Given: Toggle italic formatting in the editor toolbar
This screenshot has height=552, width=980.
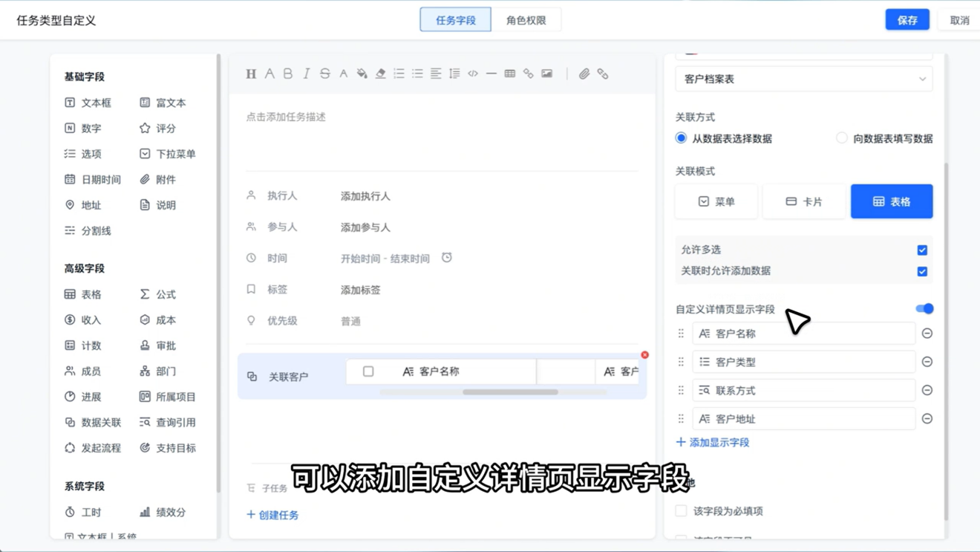Looking at the screenshot, I should click(x=306, y=74).
